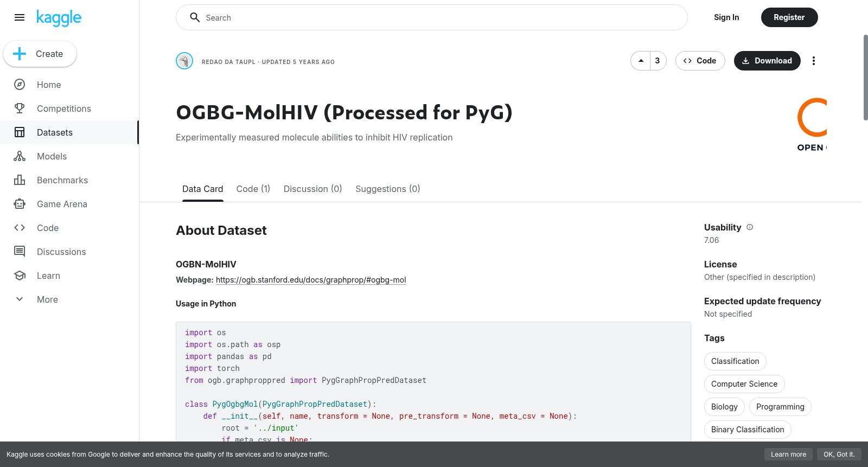The width and height of the screenshot is (868, 467).
Task: Switch to the Code (1) tab
Action: coord(253,189)
